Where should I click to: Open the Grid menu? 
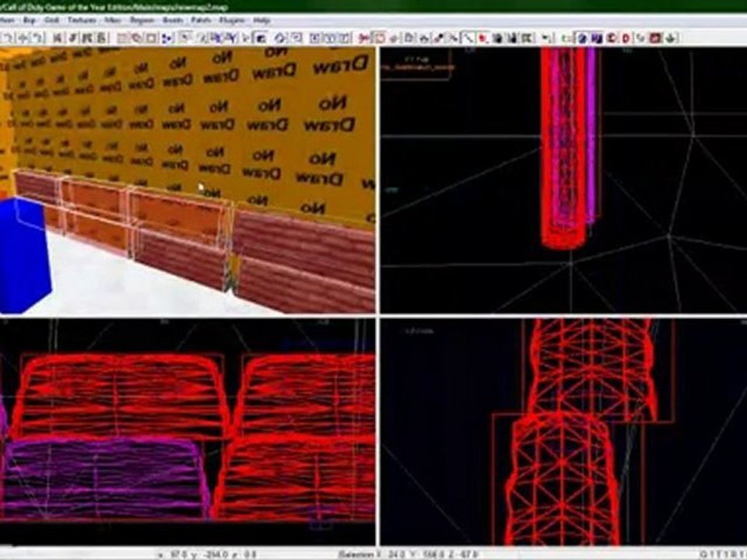(x=51, y=20)
